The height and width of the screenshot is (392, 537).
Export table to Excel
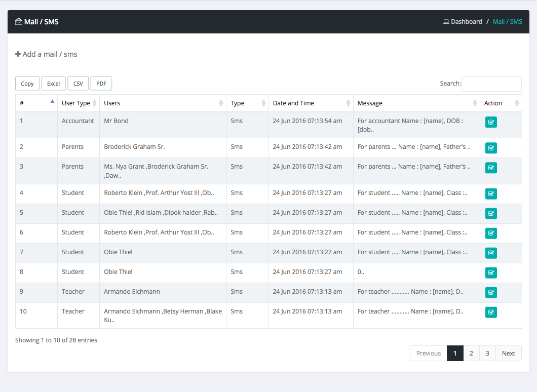[53, 84]
